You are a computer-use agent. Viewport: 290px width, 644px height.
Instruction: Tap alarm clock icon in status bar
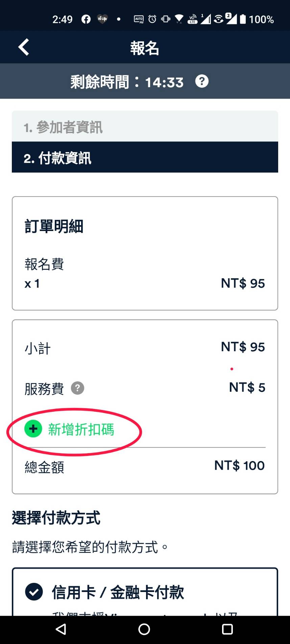(152, 19)
